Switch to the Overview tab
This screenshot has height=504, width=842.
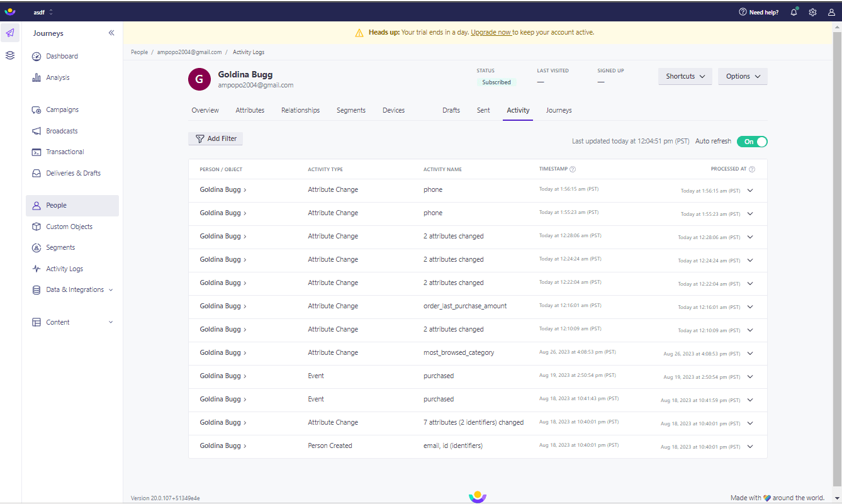pos(205,110)
